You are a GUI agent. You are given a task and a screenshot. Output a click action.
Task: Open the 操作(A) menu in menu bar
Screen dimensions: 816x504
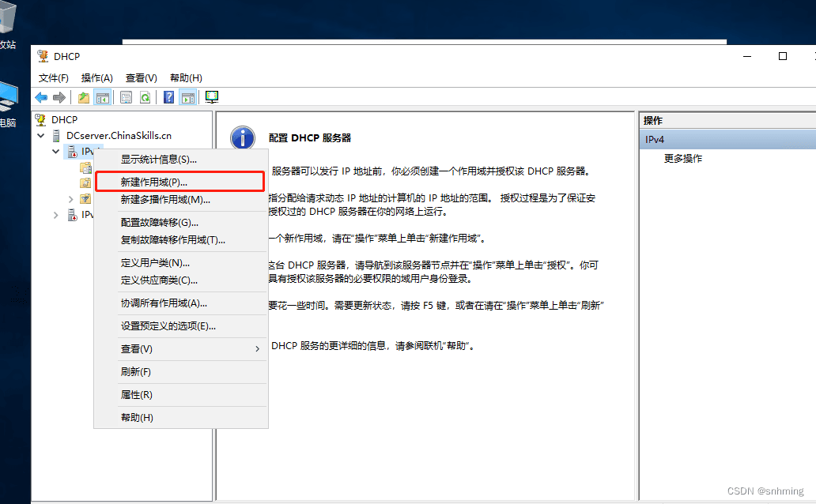[97, 78]
